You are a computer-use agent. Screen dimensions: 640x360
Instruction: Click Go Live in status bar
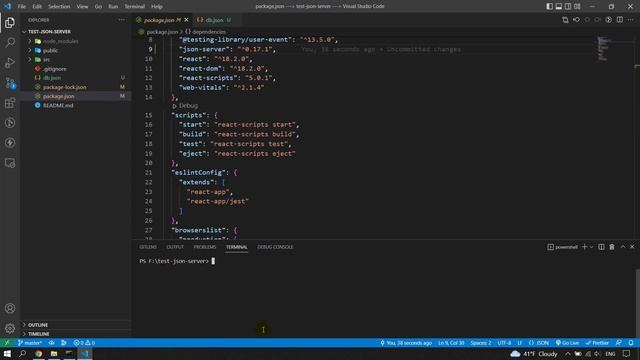[x=567, y=343]
